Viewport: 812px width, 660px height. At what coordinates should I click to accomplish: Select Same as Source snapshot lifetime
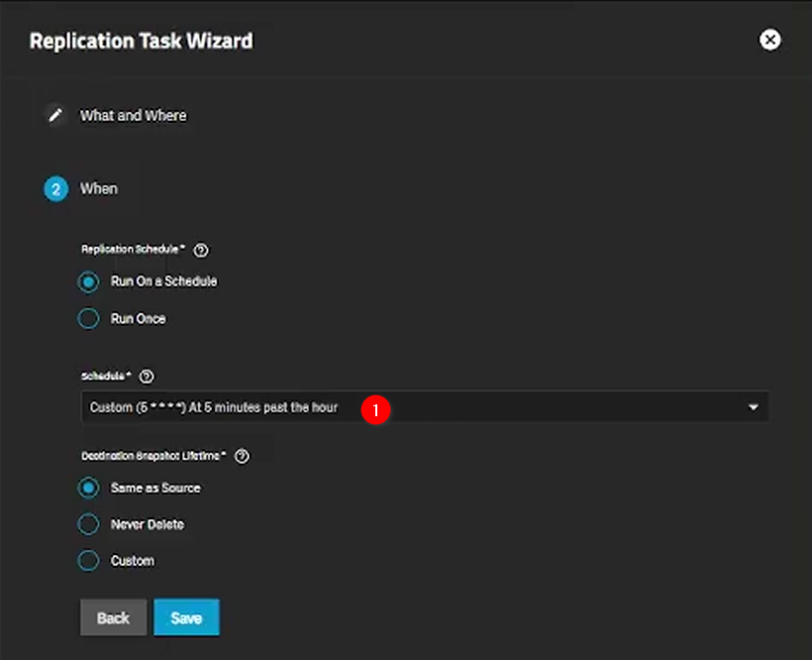[x=89, y=488]
